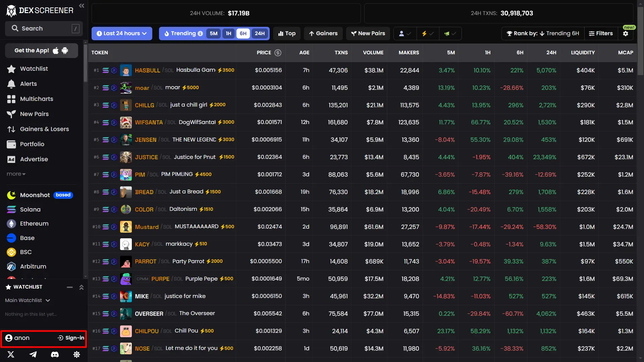Switch to the Gainers tab

click(x=323, y=34)
